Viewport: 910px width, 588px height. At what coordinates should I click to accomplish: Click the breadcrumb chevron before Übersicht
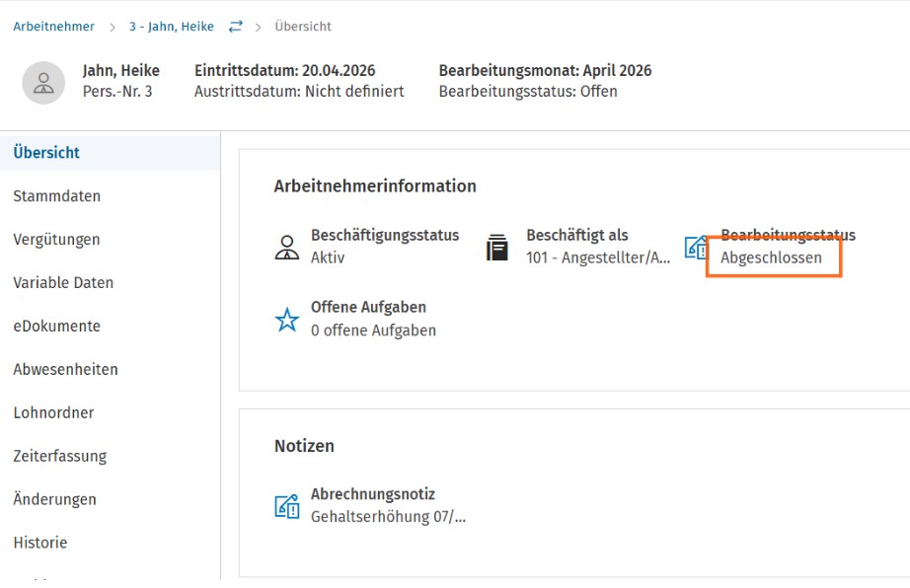pyautogui.click(x=259, y=28)
